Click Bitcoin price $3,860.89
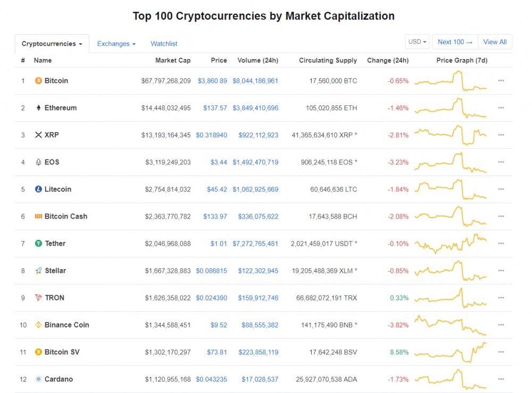 pos(212,81)
